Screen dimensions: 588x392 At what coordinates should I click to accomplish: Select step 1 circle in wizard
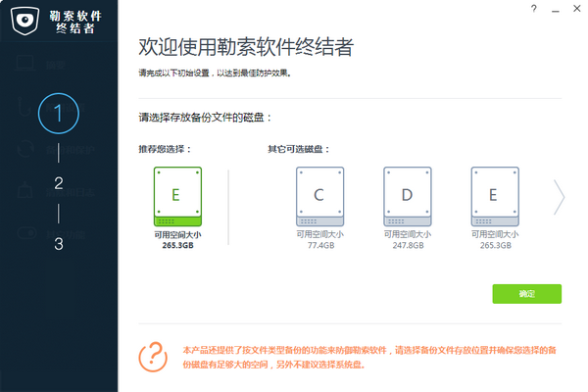tap(59, 114)
